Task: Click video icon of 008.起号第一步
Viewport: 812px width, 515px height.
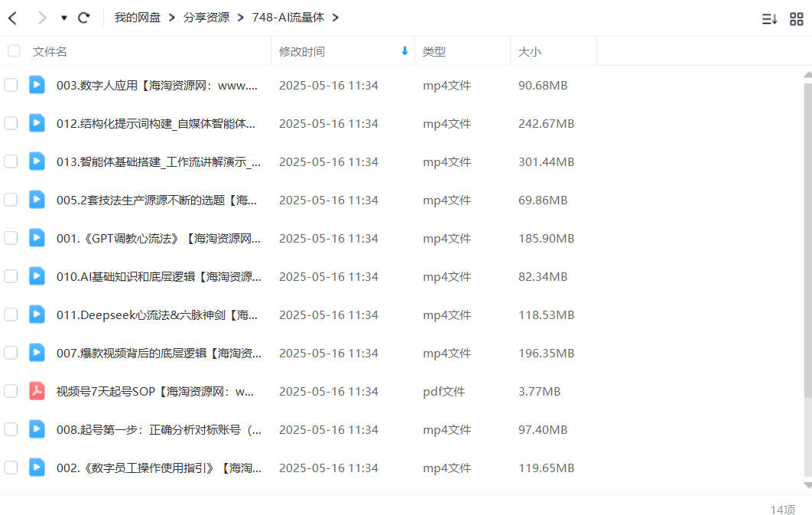Action: [37, 429]
